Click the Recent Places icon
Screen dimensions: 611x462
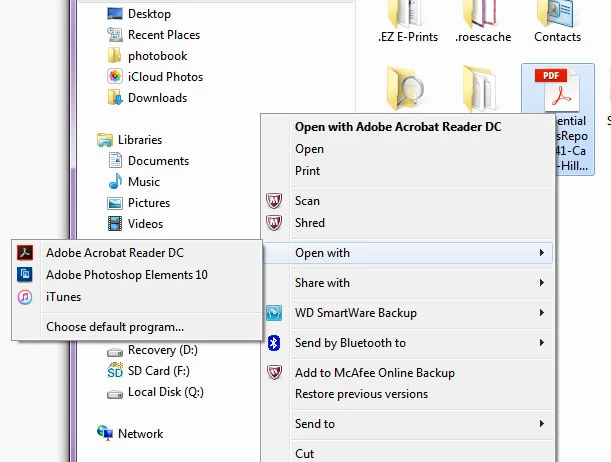[115, 35]
